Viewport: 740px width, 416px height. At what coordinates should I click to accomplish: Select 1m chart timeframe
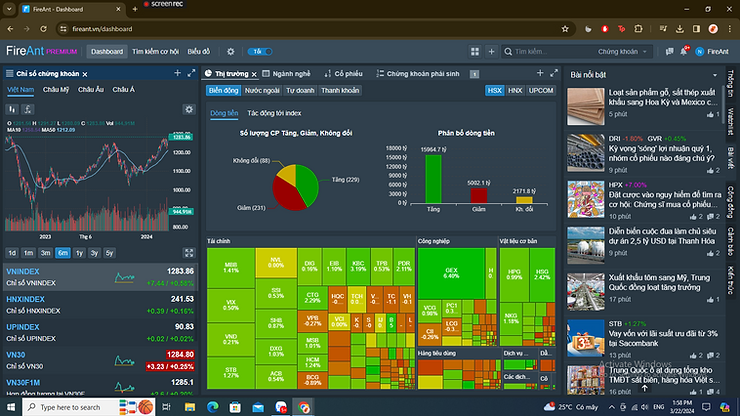[28, 253]
